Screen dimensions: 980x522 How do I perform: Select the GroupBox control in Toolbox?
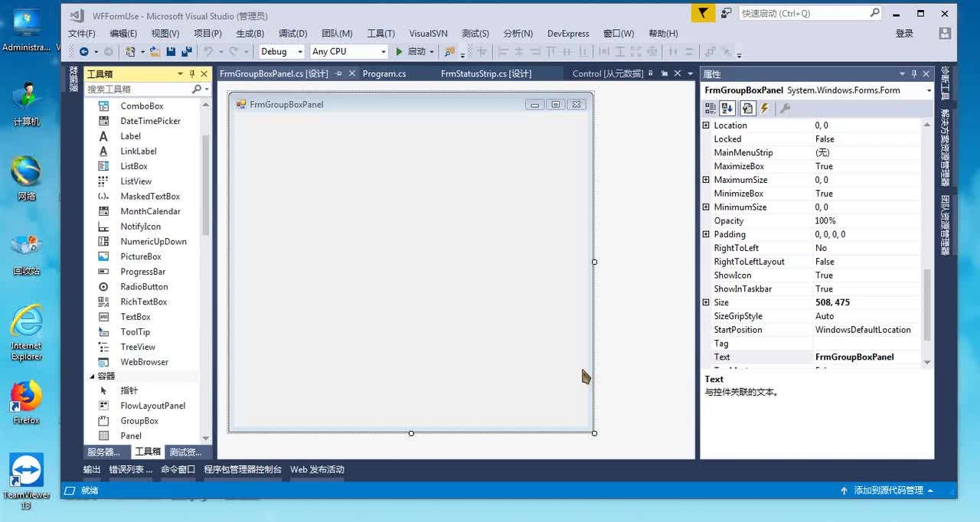pyautogui.click(x=139, y=421)
